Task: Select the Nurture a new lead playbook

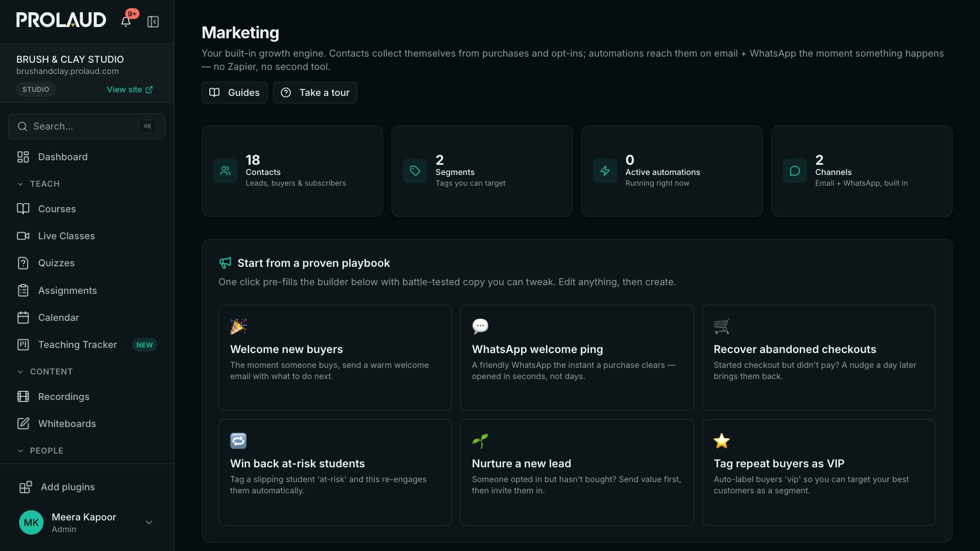Action: point(577,472)
